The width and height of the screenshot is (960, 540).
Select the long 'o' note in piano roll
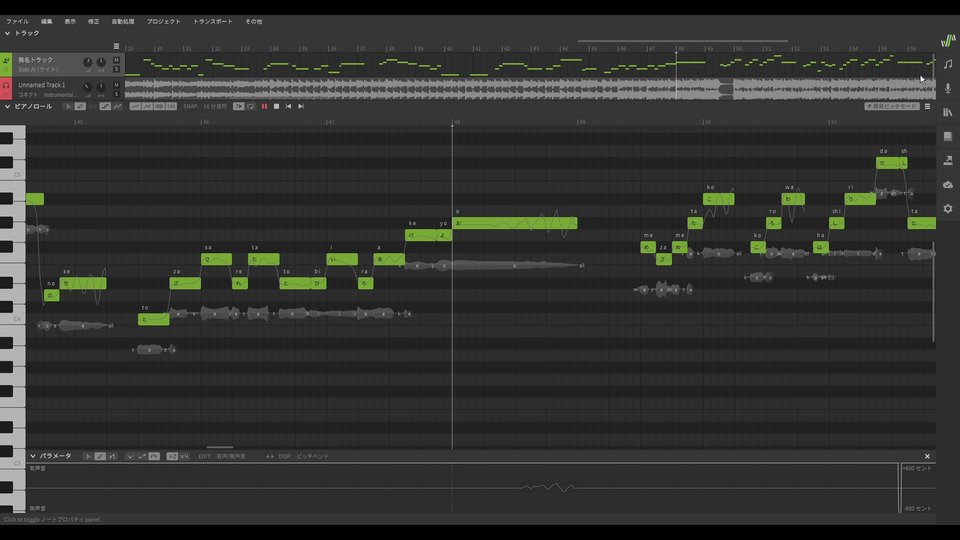click(514, 223)
